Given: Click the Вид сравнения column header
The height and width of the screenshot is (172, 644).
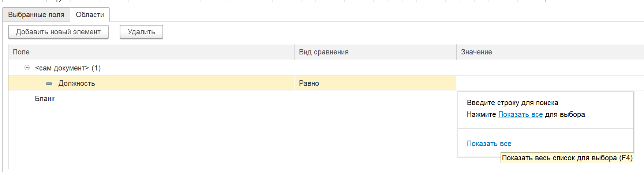Looking at the screenshot, I should point(323,52).
